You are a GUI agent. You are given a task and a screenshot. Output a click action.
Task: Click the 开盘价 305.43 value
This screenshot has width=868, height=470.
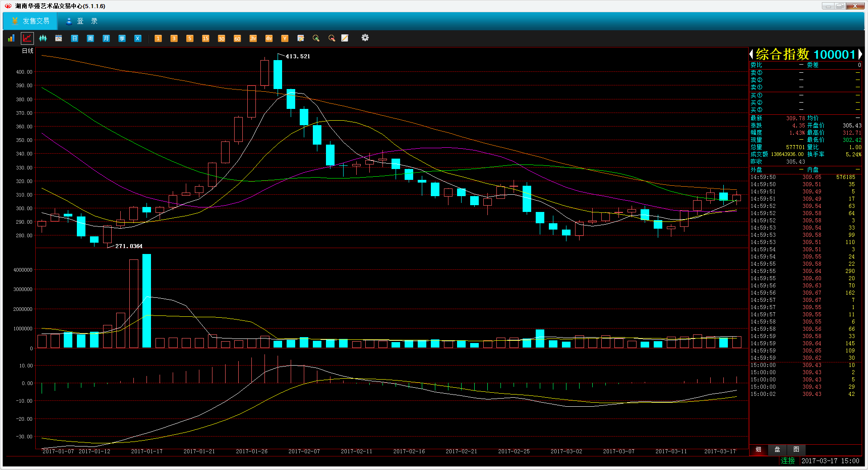(x=852, y=126)
